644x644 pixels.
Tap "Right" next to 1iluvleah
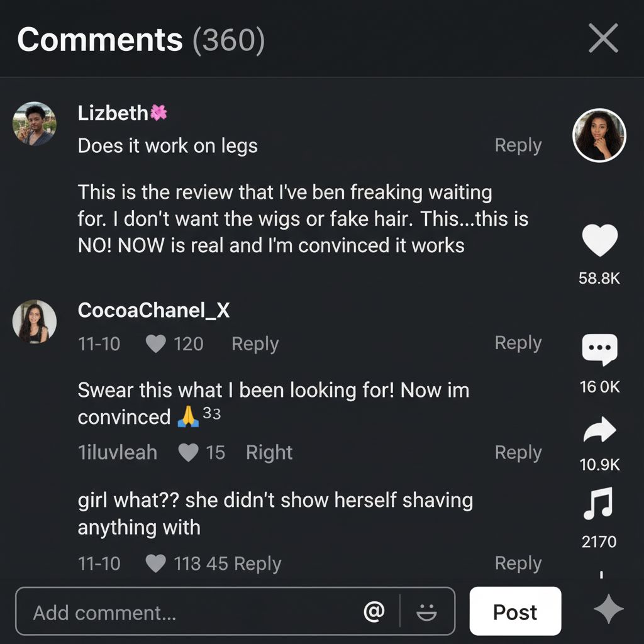tap(269, 453)
